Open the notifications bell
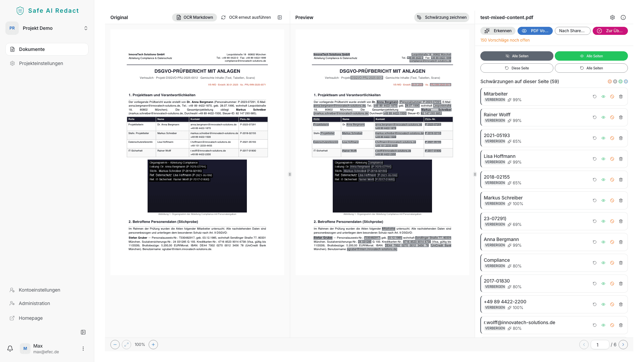This screenshot has height=362, width=644. point(10,349)
